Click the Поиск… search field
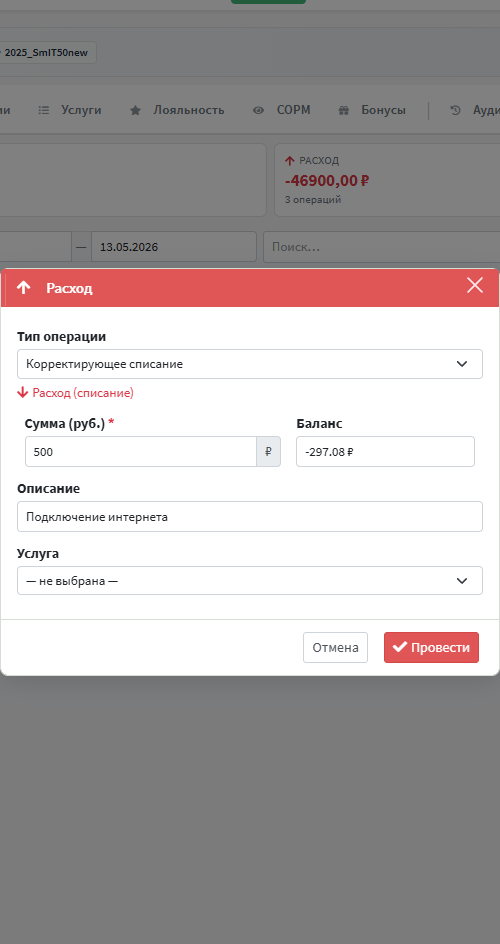 [x=381, y=247]
